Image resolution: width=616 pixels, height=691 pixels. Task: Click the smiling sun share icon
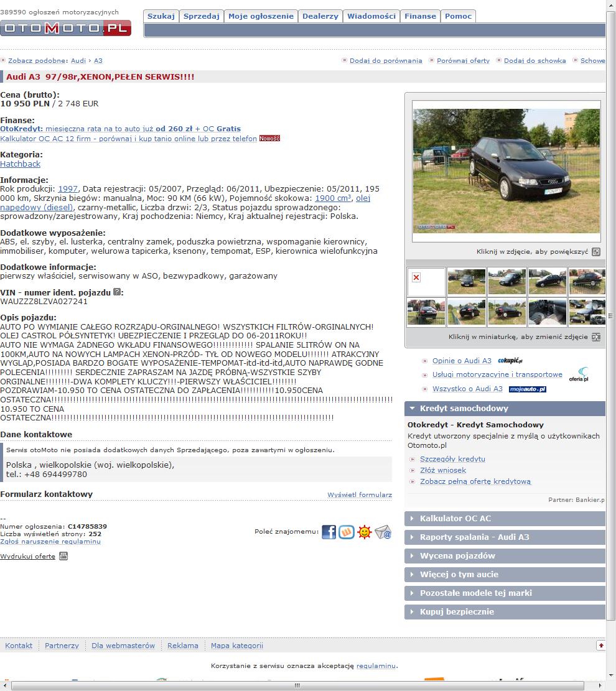coord(365,532)
